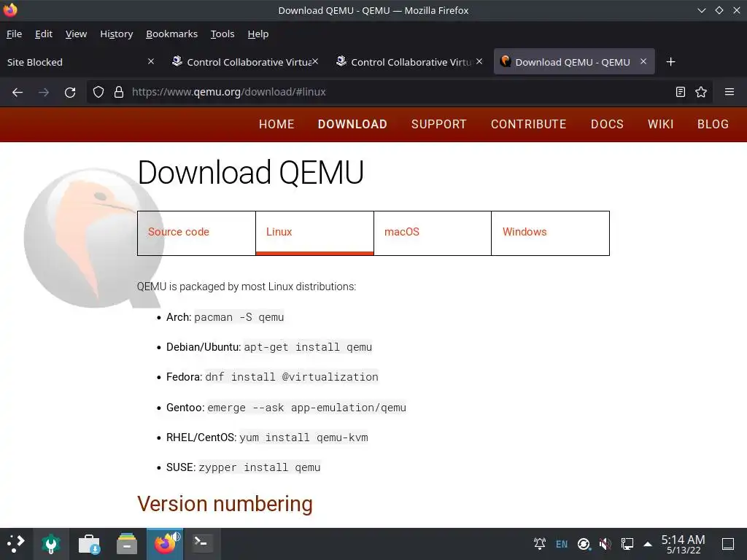Click 'yum install qemu-kvm' command text
The width and height of the screenshot is (747, 560).
tap(303, 437)
